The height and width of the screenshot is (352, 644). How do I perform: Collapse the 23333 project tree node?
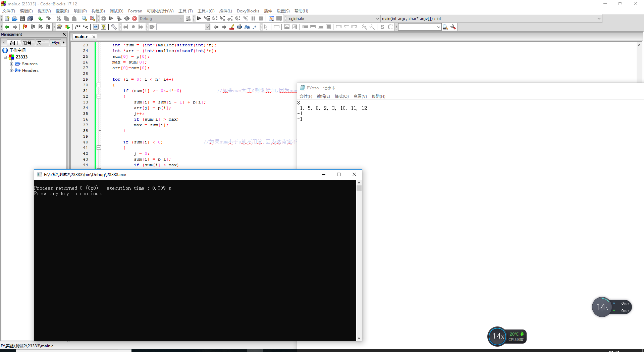(x=5, y=57)
